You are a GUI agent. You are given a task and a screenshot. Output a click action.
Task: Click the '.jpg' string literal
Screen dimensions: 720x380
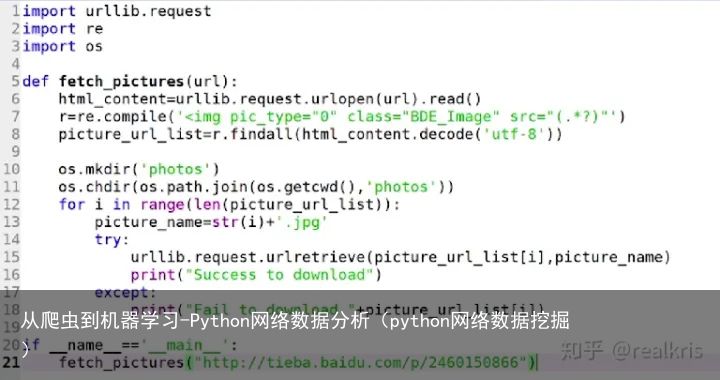coord(302,222)
